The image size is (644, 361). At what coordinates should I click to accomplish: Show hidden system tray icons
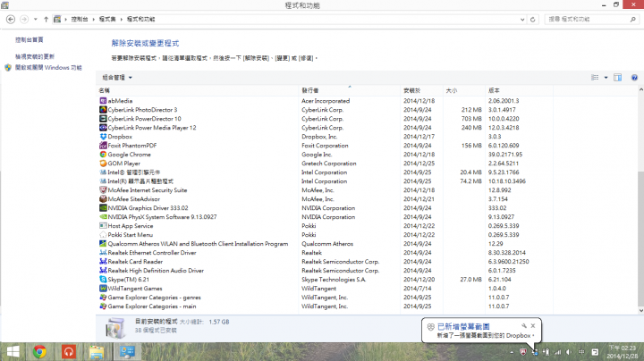click(x=512, y=352)
